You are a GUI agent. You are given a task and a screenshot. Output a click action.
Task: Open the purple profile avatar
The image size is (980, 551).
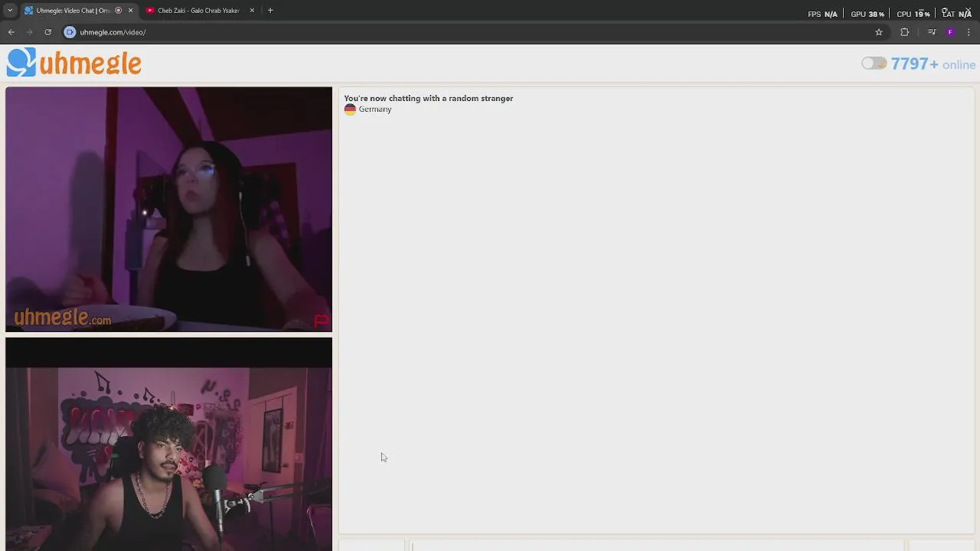click(950, 32)
